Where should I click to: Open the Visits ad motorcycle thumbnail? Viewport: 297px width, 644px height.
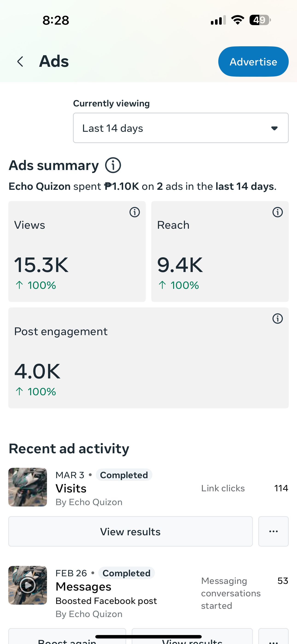click(x=27, y=487)
